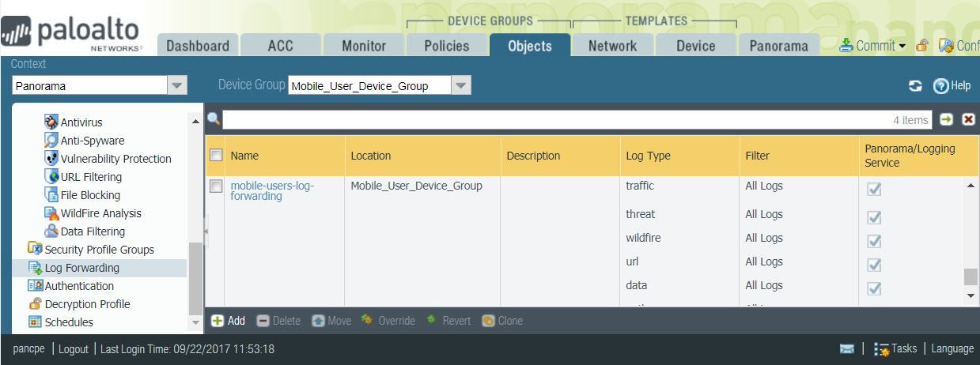Click the magnifier search icon
The width and height of the screenshot is (980, 365).
click(x=214, y=119)
